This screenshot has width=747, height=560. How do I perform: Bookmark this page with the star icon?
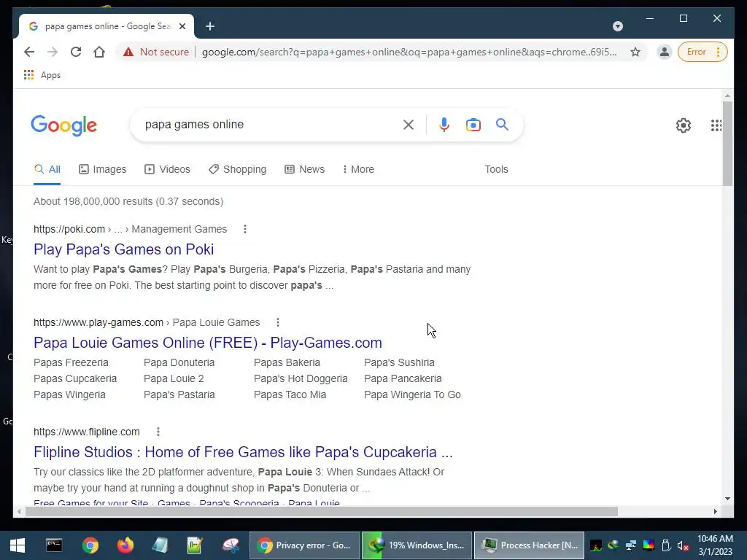click(x=635, y=52)
